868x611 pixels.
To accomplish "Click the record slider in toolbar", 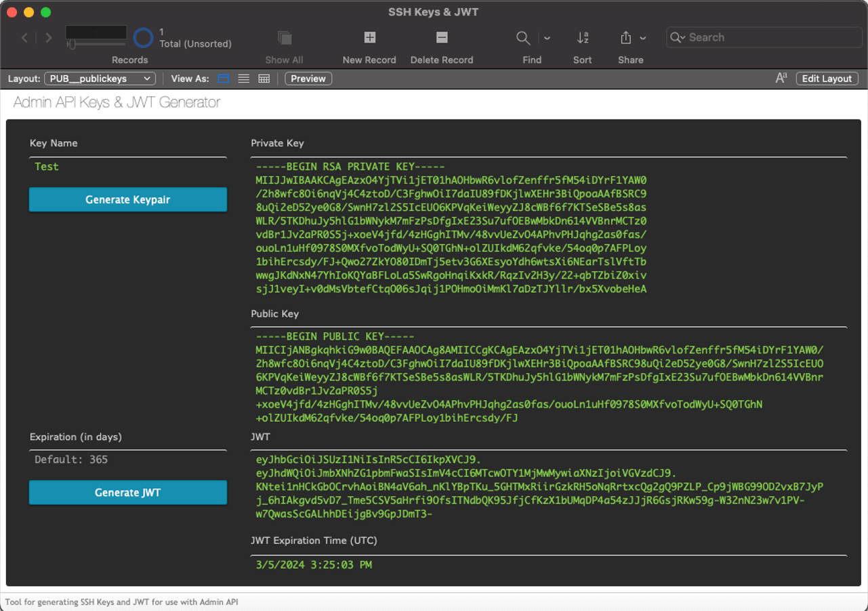I will tap(96, 45).
